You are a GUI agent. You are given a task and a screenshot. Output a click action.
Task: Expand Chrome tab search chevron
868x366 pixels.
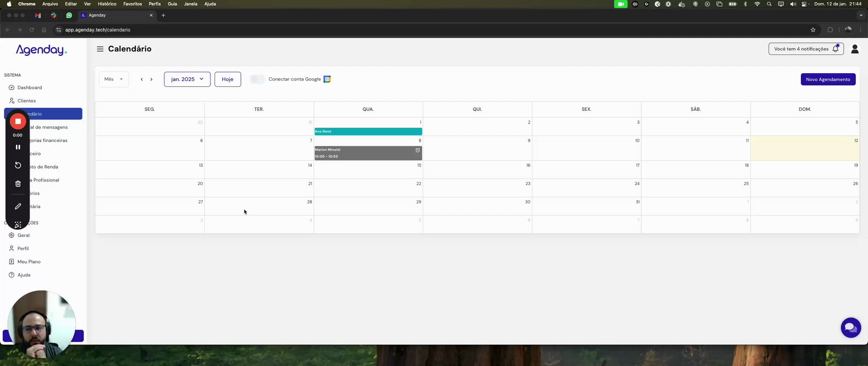[860, 15]
